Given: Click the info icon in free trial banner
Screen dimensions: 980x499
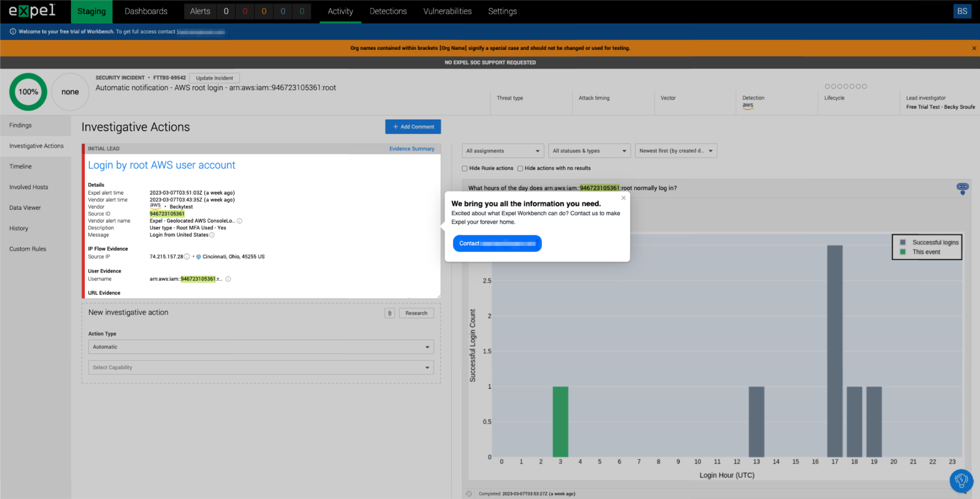Looking at the screenshot, I should tap(13, 32).
